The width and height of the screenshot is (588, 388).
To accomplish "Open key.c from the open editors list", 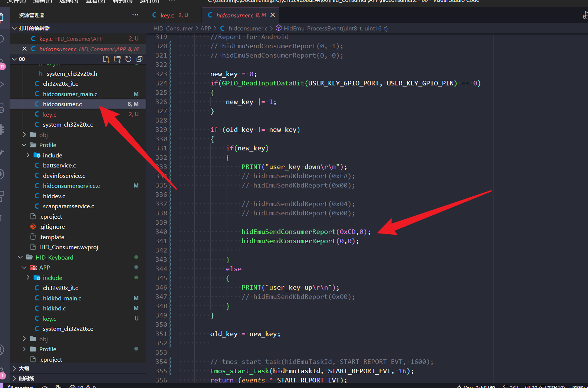I will [78, 39].
